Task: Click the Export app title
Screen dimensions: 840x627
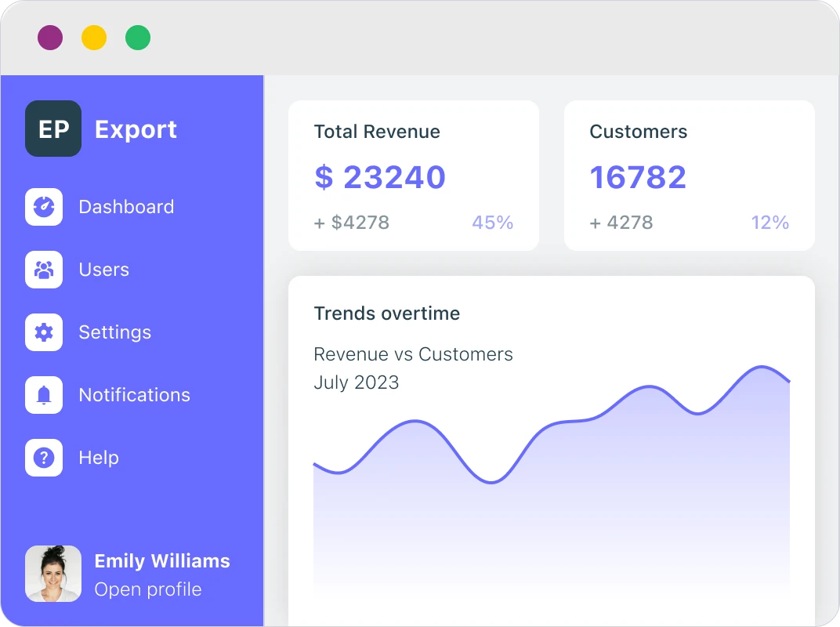Action: pyautogui.click(x=136, y=129)
